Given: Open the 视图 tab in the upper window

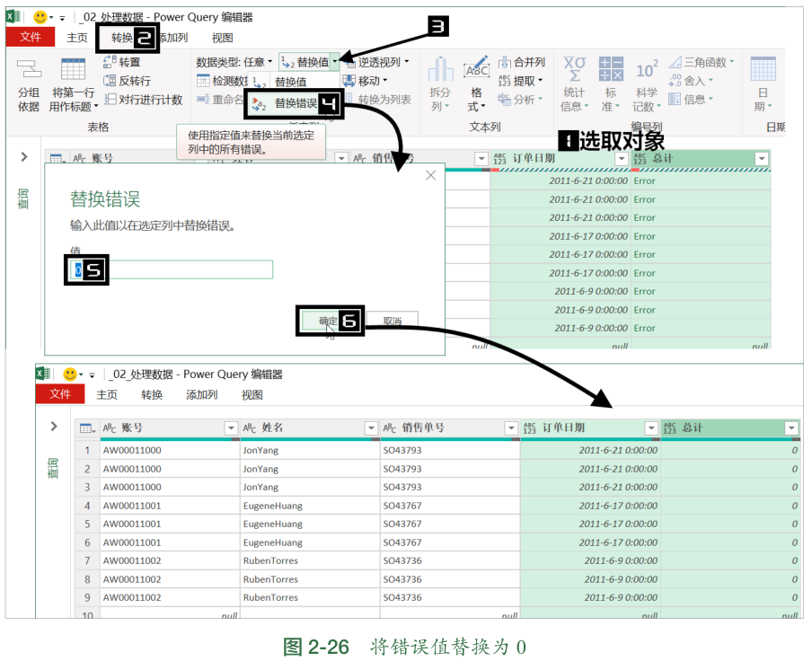Looking at the screenshot, I should [223, 38].
